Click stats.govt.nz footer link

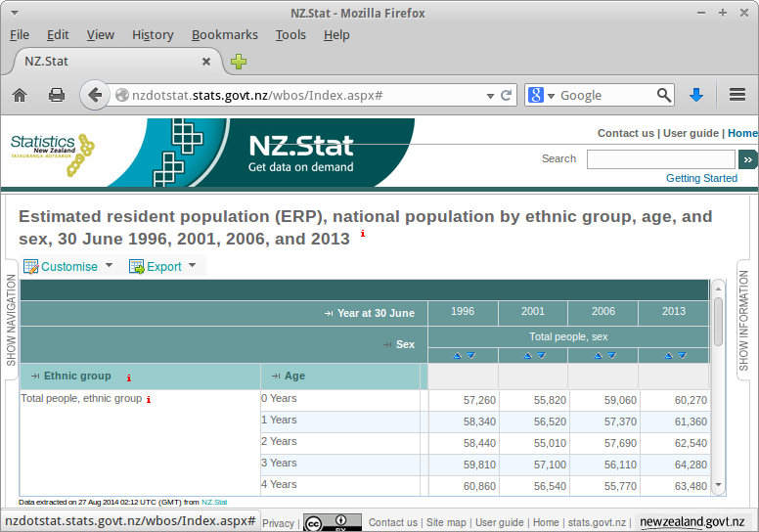pos(597,523)
